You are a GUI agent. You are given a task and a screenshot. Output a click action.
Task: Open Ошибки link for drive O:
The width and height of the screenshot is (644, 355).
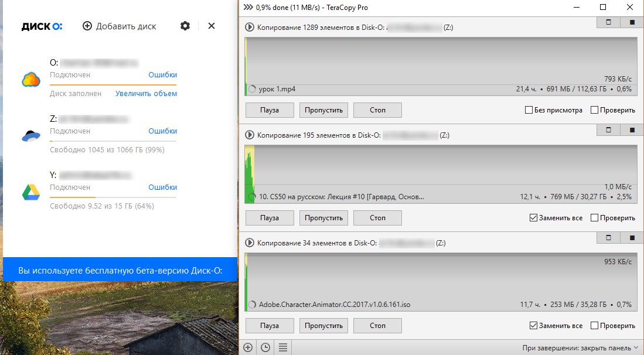(x=163, y=75)
